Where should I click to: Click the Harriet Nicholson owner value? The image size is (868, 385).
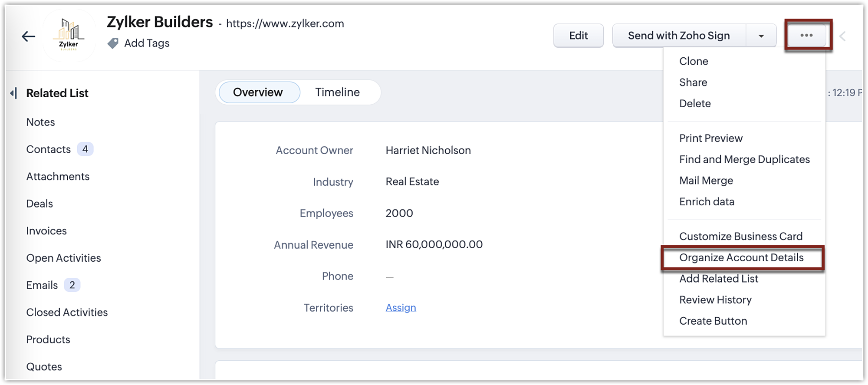click(428, 151)
